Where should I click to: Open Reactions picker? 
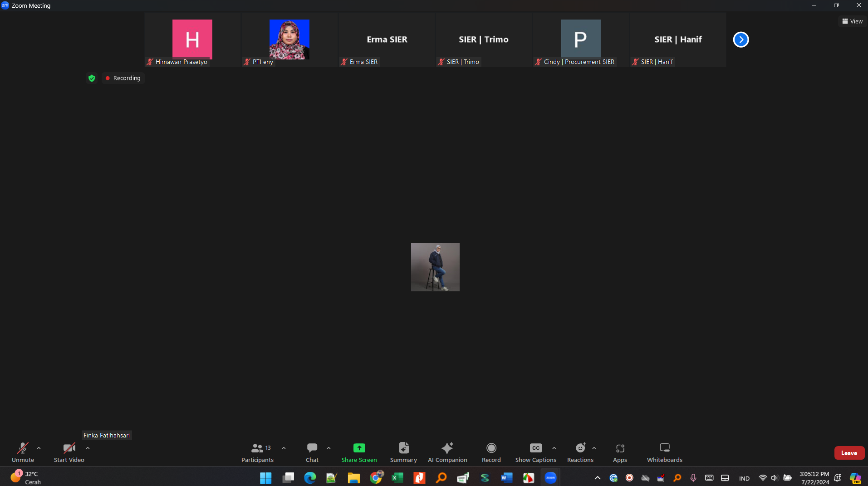point(580,452)
